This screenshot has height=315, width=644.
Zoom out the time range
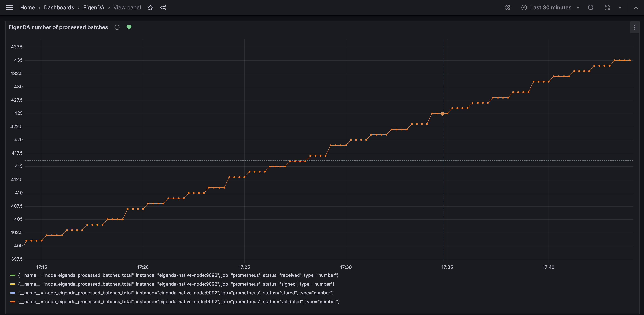pos(591,7)
